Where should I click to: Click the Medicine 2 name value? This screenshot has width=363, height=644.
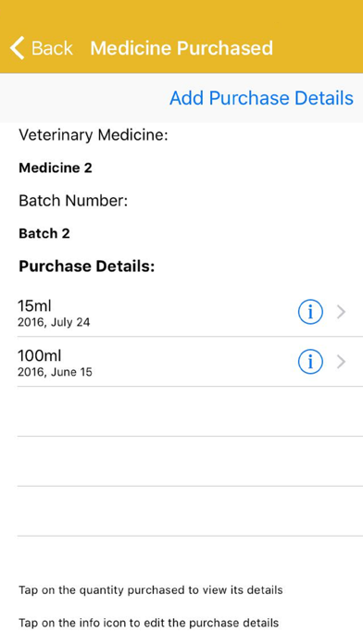point(56,168)
